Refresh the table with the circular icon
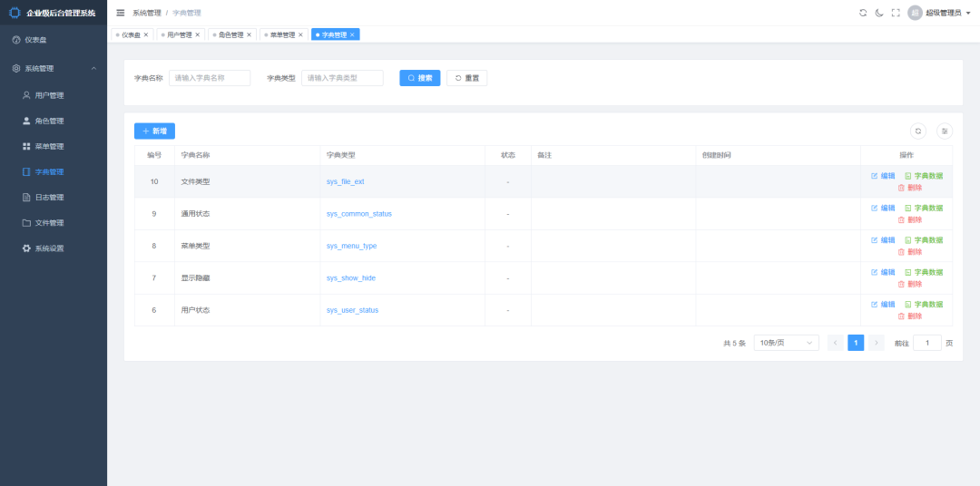 (x=918, y=131)
